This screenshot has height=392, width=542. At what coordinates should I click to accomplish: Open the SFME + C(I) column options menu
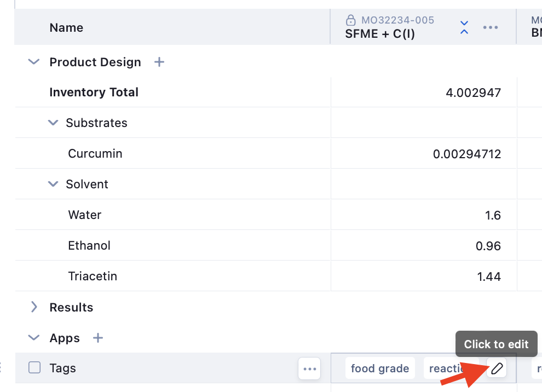490,27
